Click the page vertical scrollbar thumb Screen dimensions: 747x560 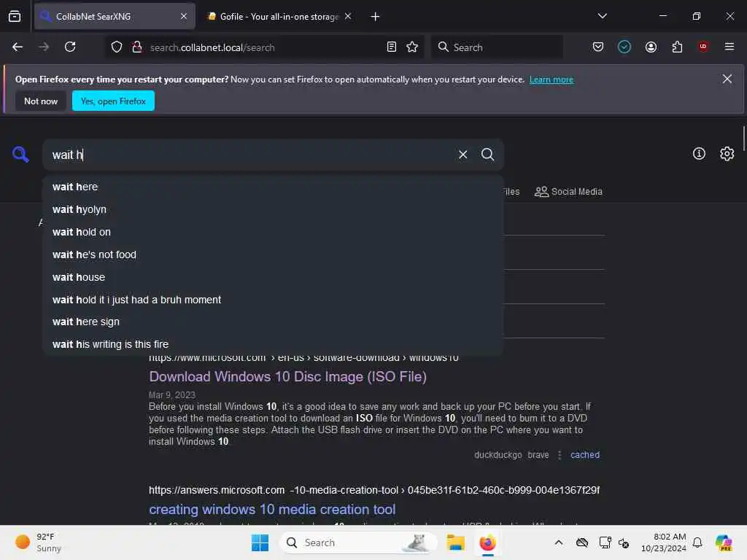[743, 138]
